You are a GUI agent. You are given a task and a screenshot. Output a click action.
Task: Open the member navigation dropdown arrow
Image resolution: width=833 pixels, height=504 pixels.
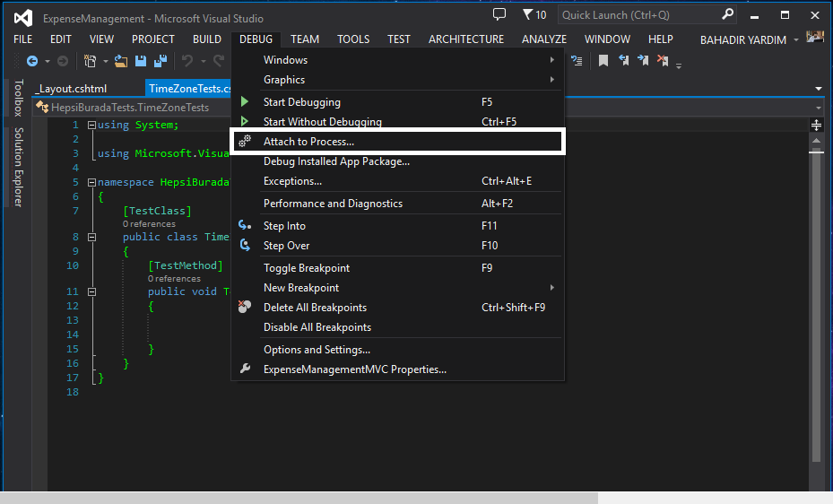(818, 108)
